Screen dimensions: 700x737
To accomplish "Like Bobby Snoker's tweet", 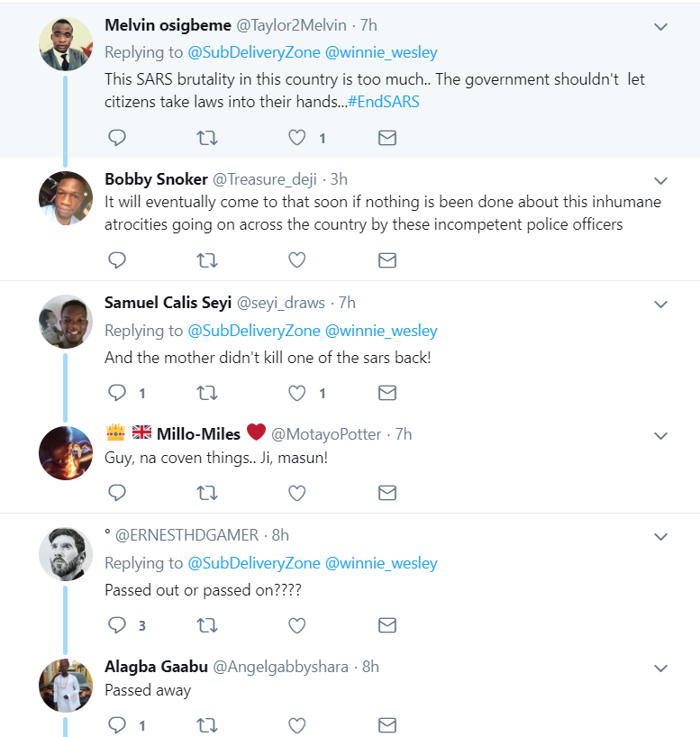I will coord(296,260).
